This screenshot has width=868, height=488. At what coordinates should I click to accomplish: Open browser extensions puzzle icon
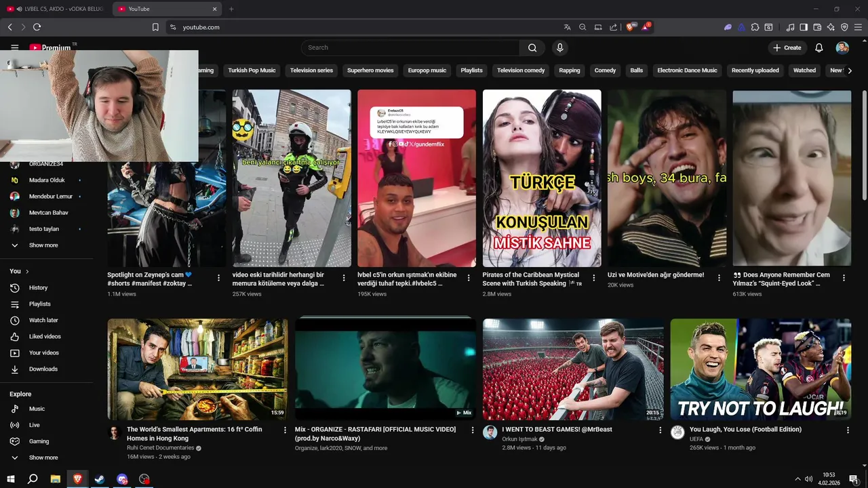pos(755,27)
